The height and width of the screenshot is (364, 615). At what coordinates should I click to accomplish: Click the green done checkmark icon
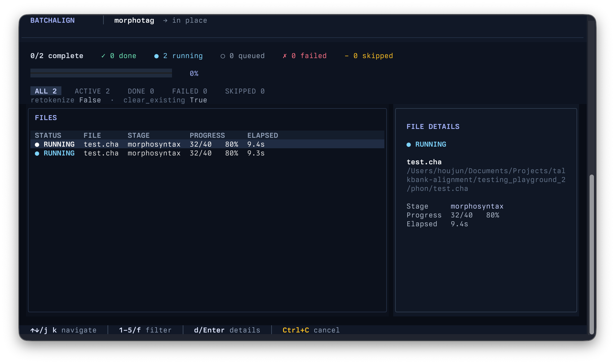tap(103, 56)
